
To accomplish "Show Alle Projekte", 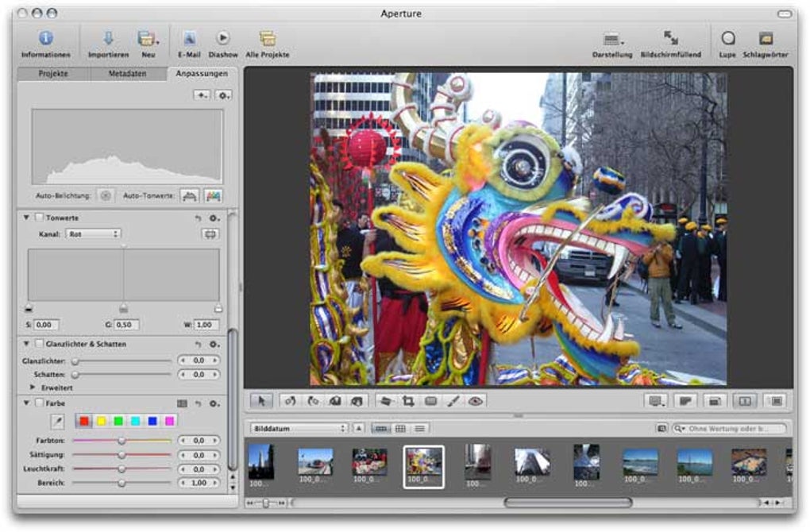I will (268, 39).
